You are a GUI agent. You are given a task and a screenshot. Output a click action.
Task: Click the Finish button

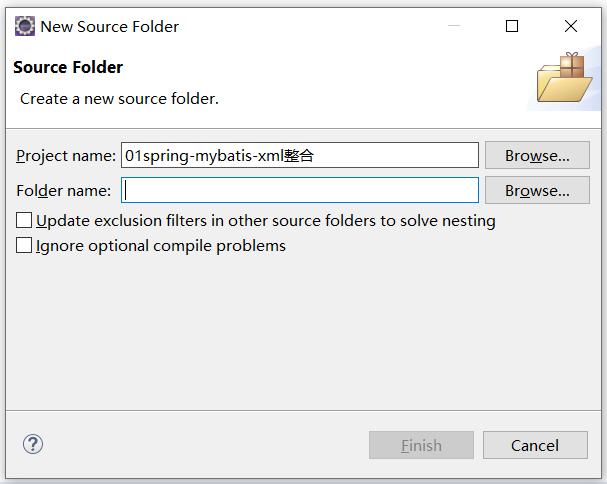tap(420, 445)
